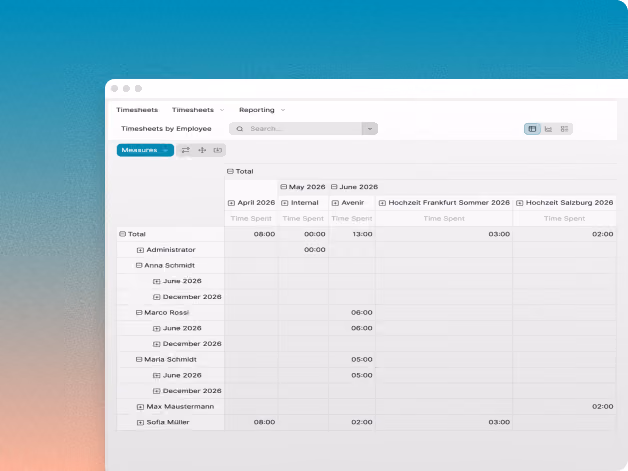Viewport: 628px width, 471px height.
Task: Switch to list view icon
Action: (564, 129)
